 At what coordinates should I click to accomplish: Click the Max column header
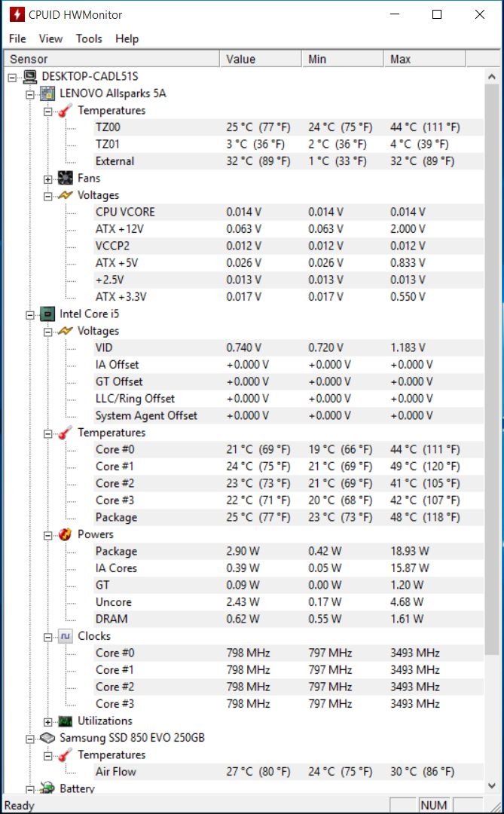click(x=425, y=60)
